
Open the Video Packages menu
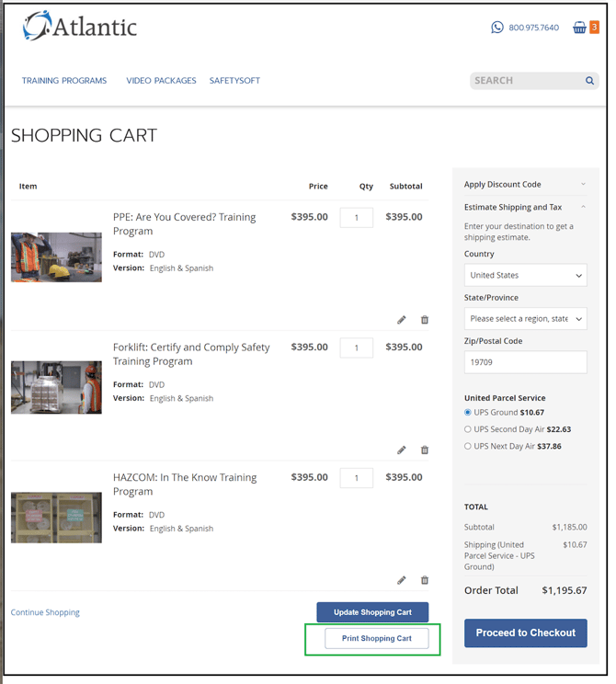coord(161,81)
